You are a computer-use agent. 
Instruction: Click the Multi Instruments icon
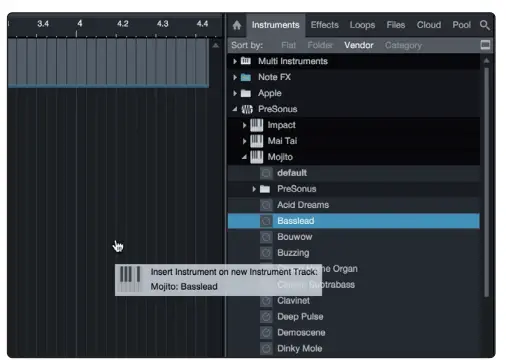246,61
